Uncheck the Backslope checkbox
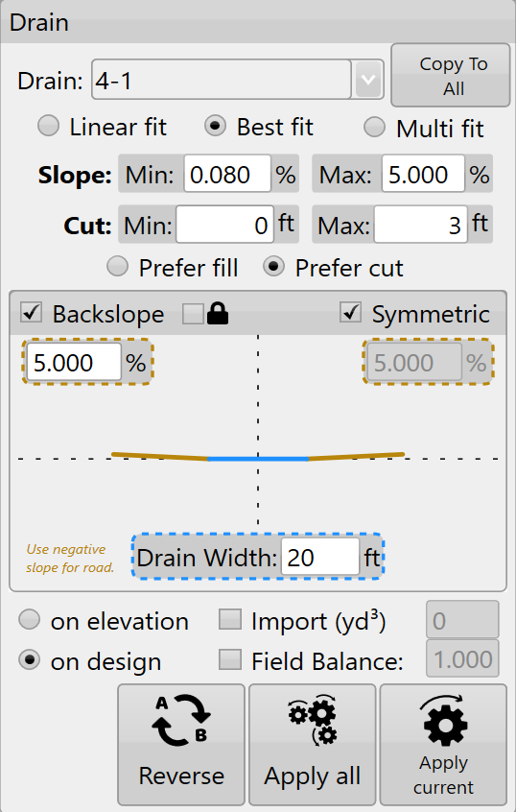The height and width of the screenshot is (812, 516). pos(31,313)
